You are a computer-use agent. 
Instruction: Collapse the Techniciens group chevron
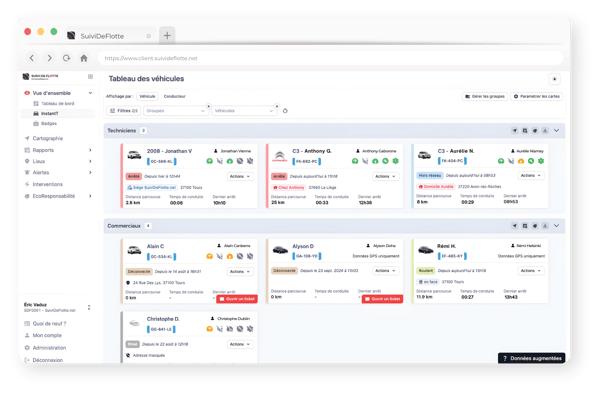click(557, 130)
